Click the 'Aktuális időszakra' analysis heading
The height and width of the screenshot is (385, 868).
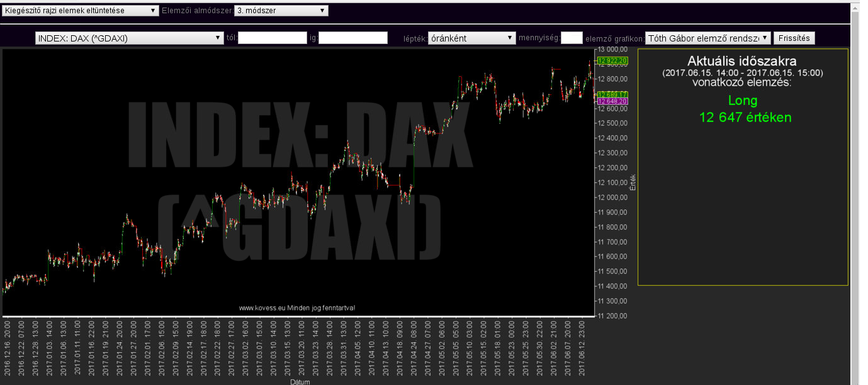coord(741,61)
